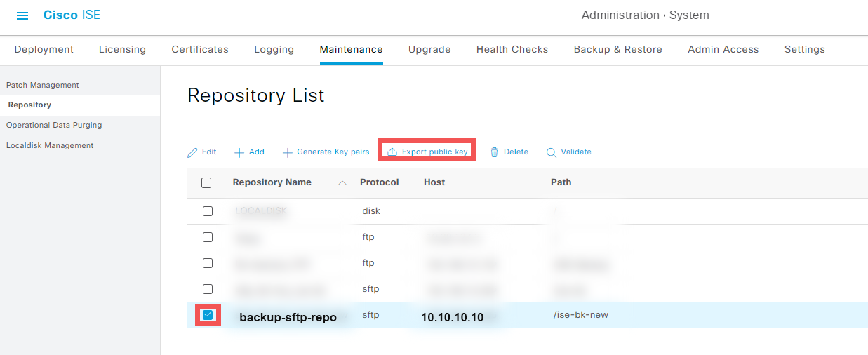This screenshot has height=355, width=868.
Task: Click the Export public key upload icon
Action: [392, 152]
